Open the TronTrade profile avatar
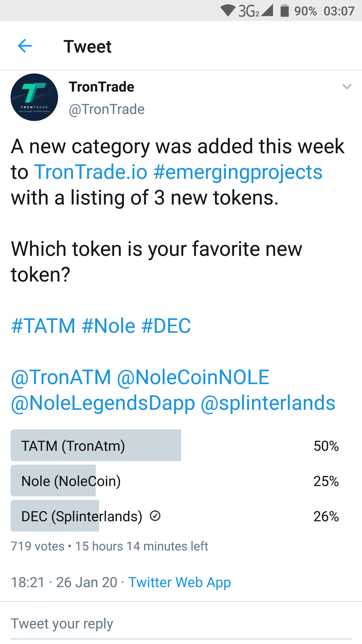Viewport: 362px width, 644px height. click(34, 97)
